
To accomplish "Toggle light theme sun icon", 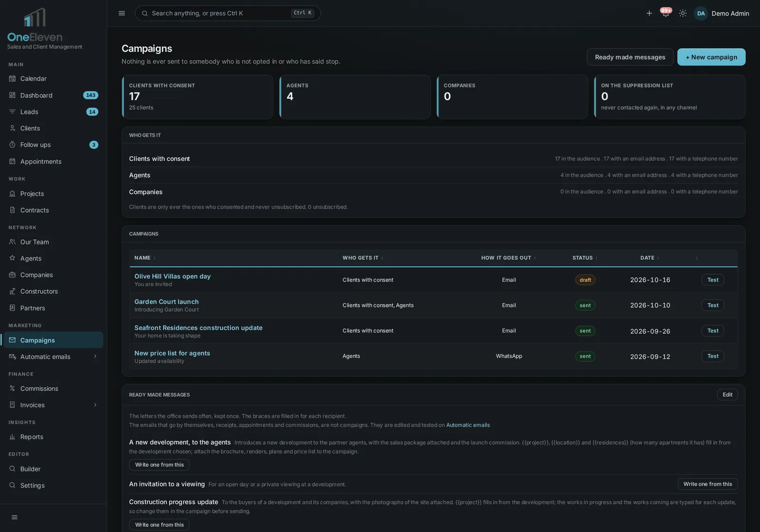I will (683, 13).
